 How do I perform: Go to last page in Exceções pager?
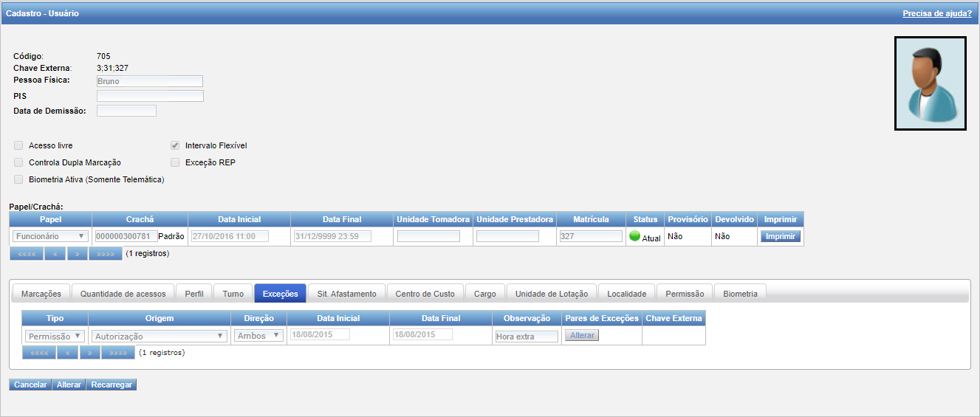click(x=118, y=353)
